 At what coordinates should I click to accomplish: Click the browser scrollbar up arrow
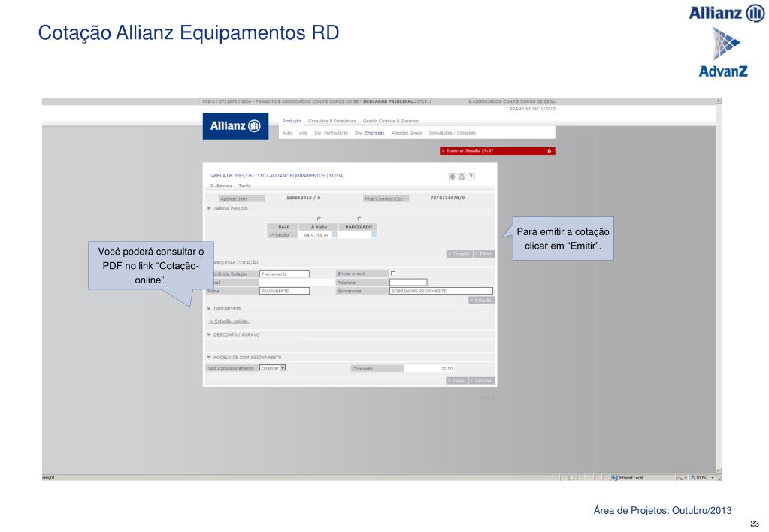coord(719,101)
